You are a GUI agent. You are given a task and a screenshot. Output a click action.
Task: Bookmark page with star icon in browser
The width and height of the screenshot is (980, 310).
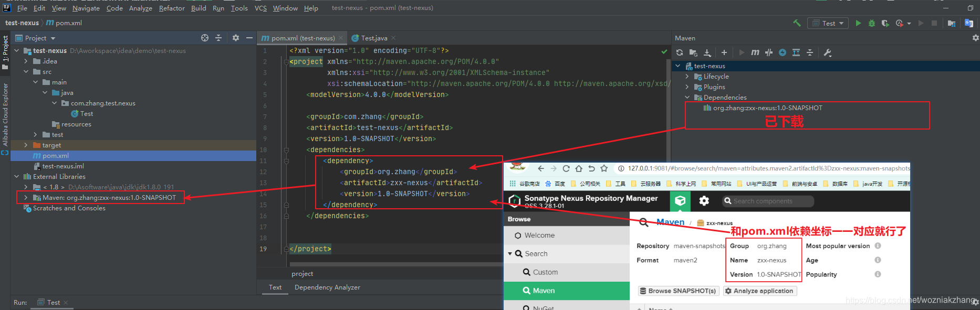(x=604, y=168)
